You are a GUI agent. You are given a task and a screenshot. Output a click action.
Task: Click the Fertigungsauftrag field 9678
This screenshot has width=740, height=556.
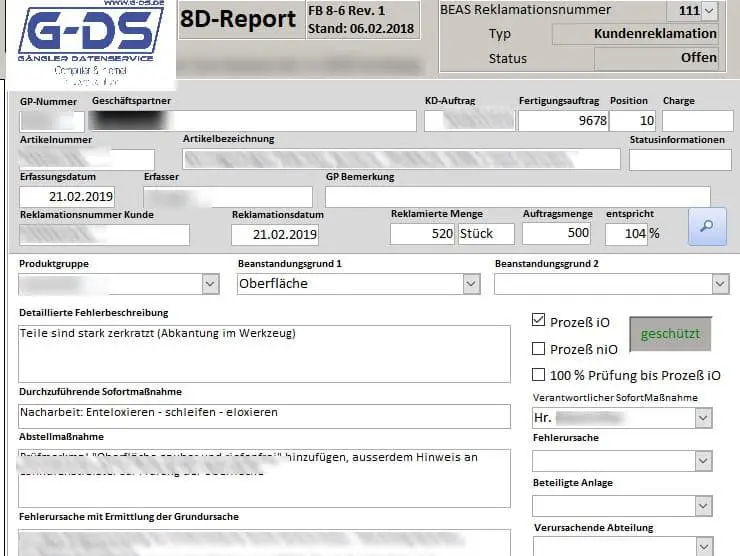click(563, 121)
